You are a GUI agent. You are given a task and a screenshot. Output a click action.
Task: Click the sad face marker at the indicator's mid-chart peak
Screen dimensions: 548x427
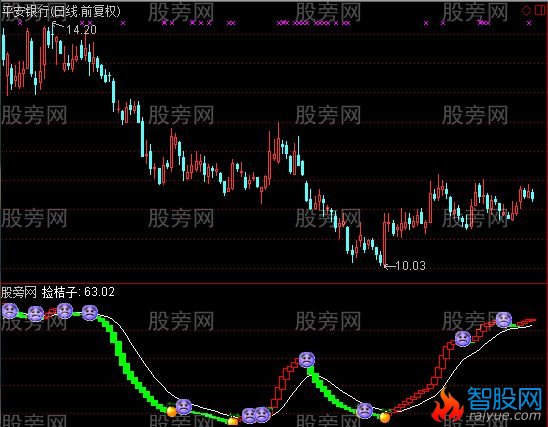(307, 360)
